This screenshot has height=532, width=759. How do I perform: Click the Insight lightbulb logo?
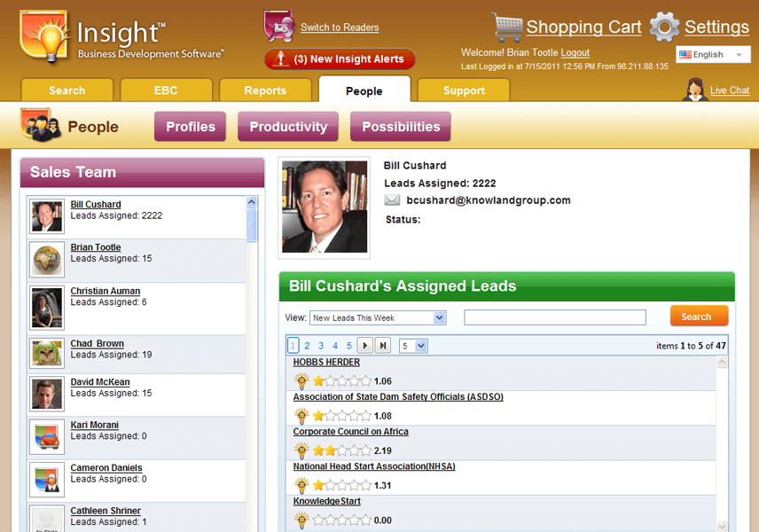pyautogui.click(x=44, y=36)
